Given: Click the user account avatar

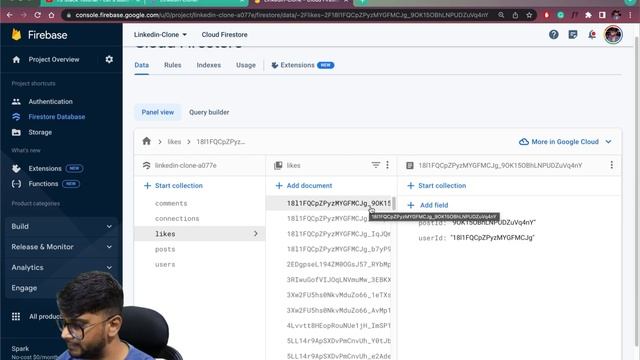Looking at the screenshot, I should 613,35.
